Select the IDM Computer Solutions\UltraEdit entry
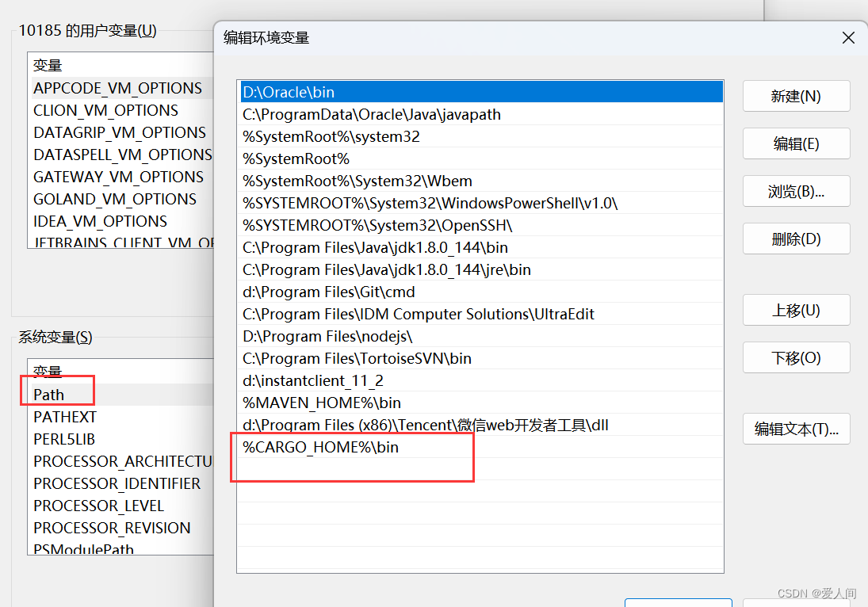Viewport: 868px width, 607px height. [x=481, y=314]
